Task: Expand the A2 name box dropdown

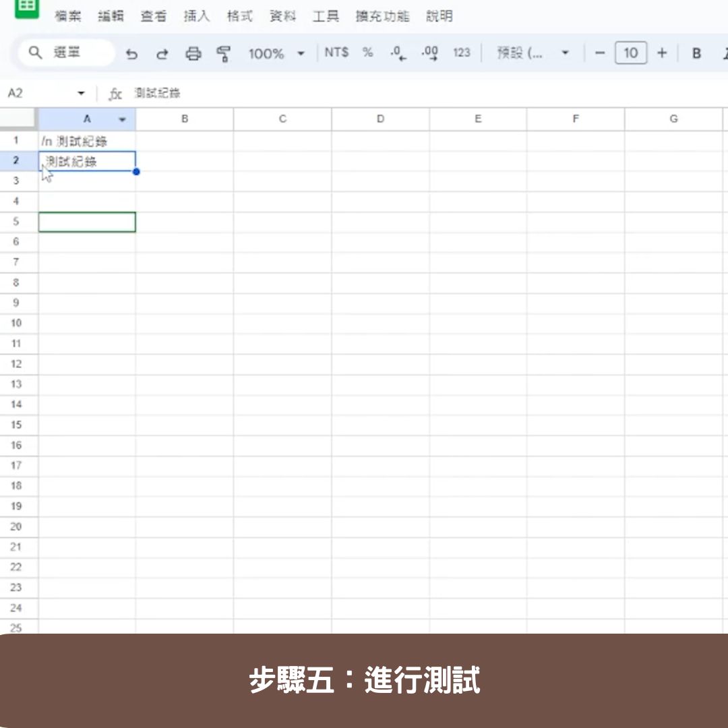Action: click(82, 93)
